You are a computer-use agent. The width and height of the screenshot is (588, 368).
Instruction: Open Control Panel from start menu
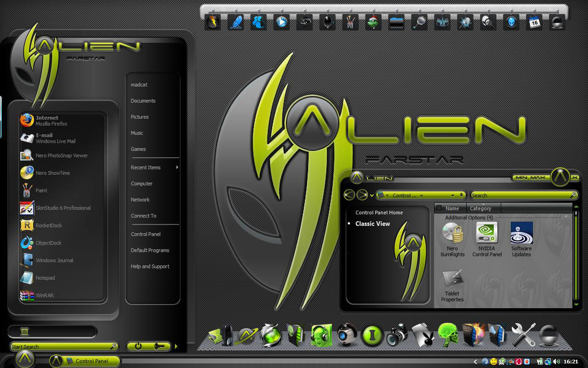click(146, 234)
